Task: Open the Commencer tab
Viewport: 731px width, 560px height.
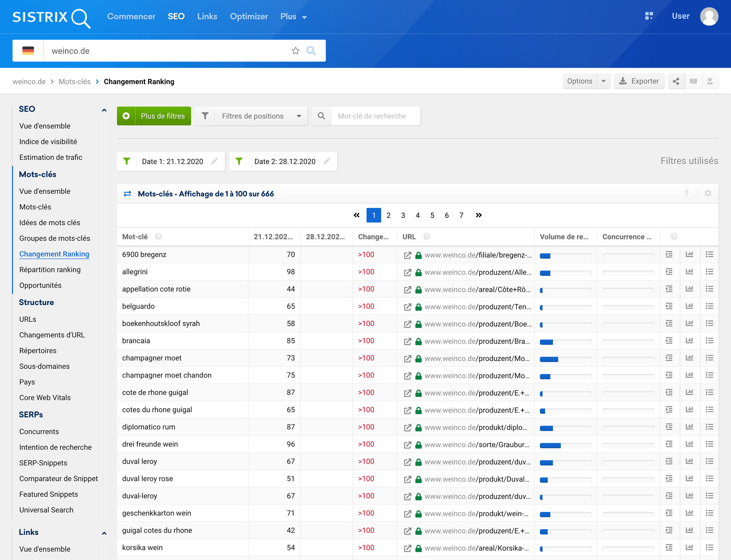Action: click(x=131, y=17)
